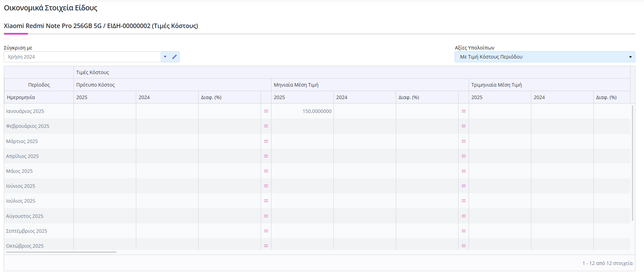Click 2024 header under Μηνιαία Μέση Τιμή
The width and height of the screenshot is (644, 275).
coord(365,97)
